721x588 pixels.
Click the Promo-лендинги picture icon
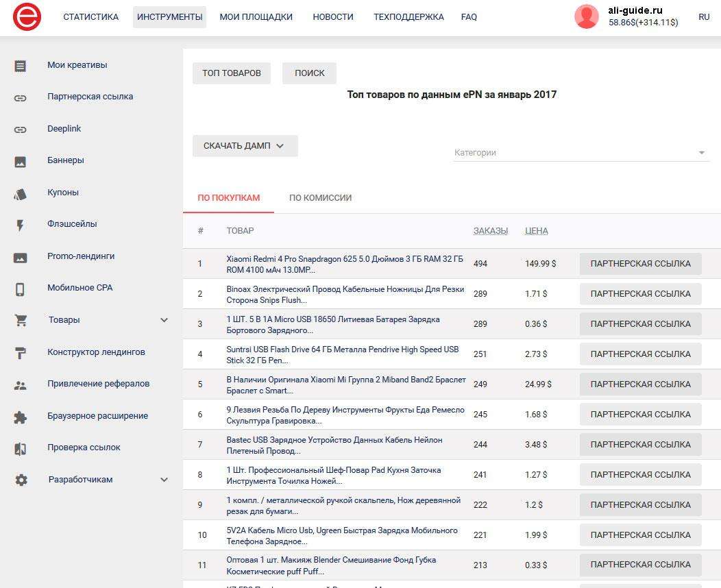(x=21, y=258)
